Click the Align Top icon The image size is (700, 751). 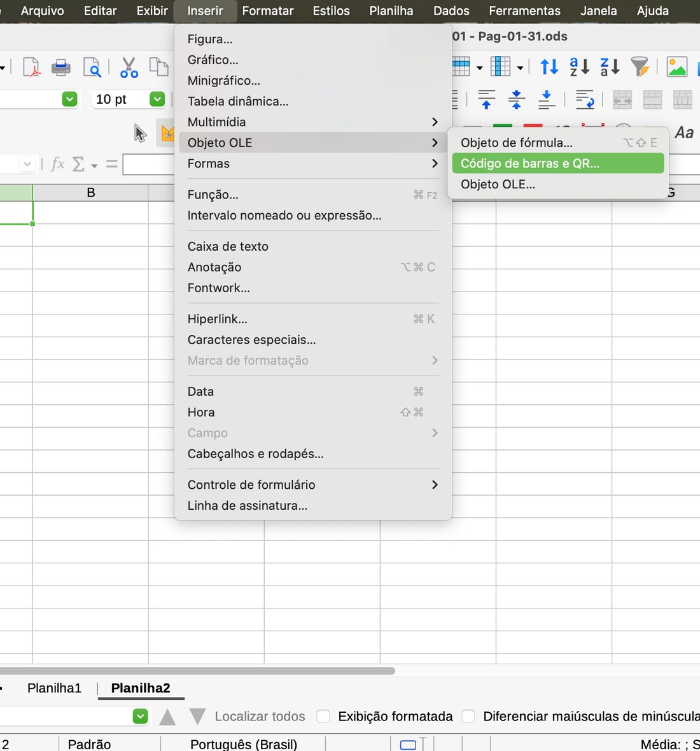(486, 100)
